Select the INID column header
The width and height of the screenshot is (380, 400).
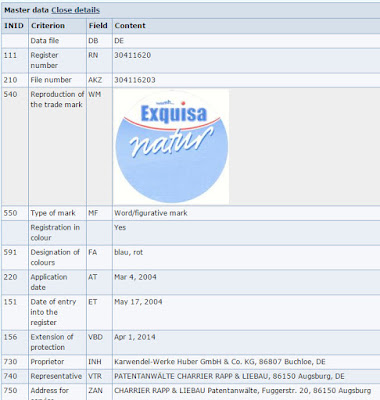click(14, 26)
